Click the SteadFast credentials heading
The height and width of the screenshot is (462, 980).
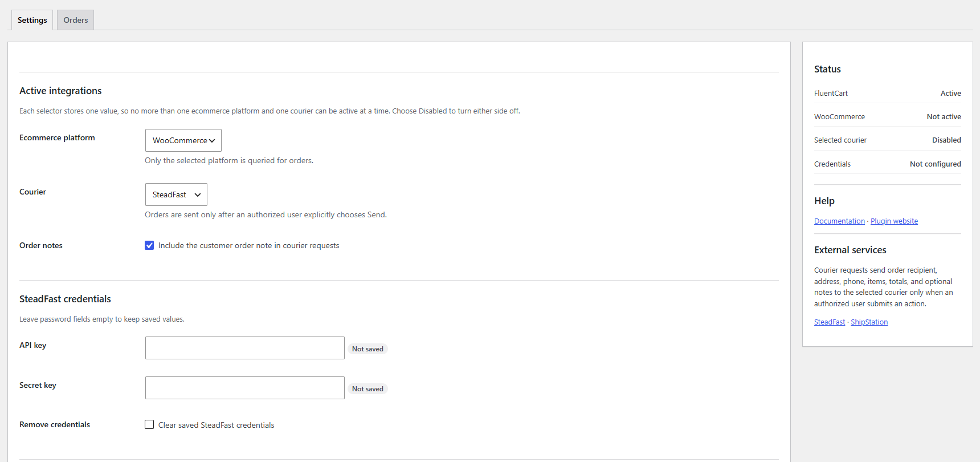[65, 299]
